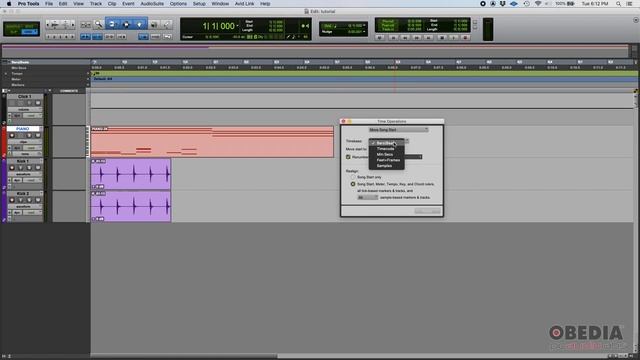Screen dimensions: 640x360
Task: Open the Move Song Start operation dropdown
Action: [398, 130]
